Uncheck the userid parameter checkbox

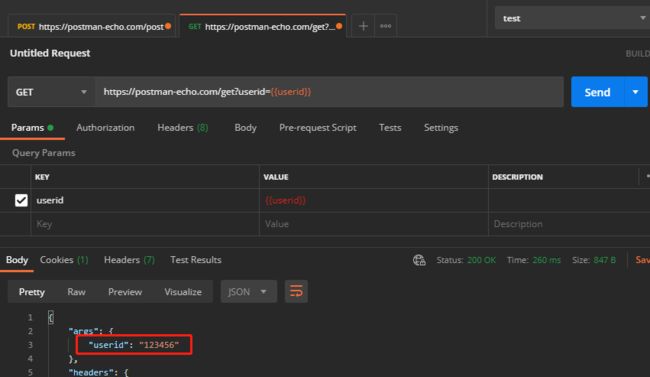[21, 200]
